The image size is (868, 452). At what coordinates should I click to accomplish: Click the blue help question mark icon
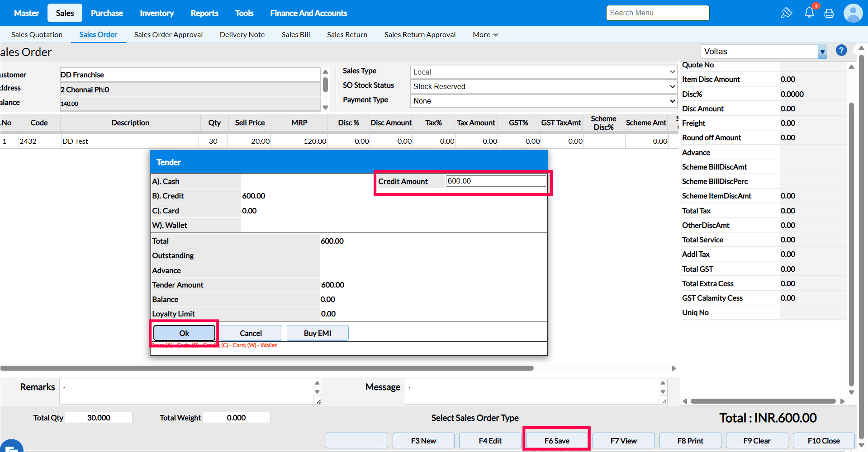[841, 51]
